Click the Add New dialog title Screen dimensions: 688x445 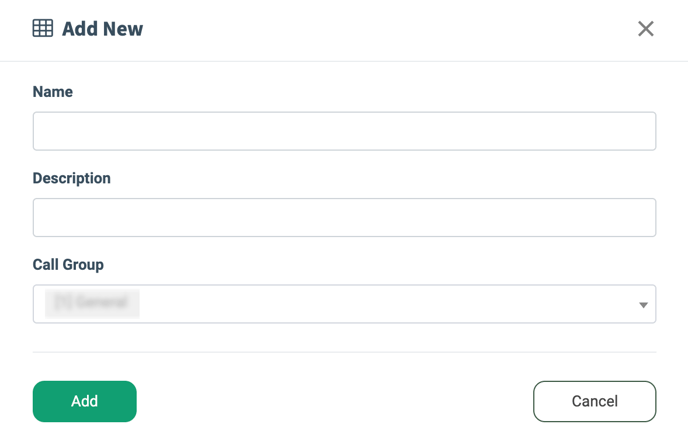(102, 29)
